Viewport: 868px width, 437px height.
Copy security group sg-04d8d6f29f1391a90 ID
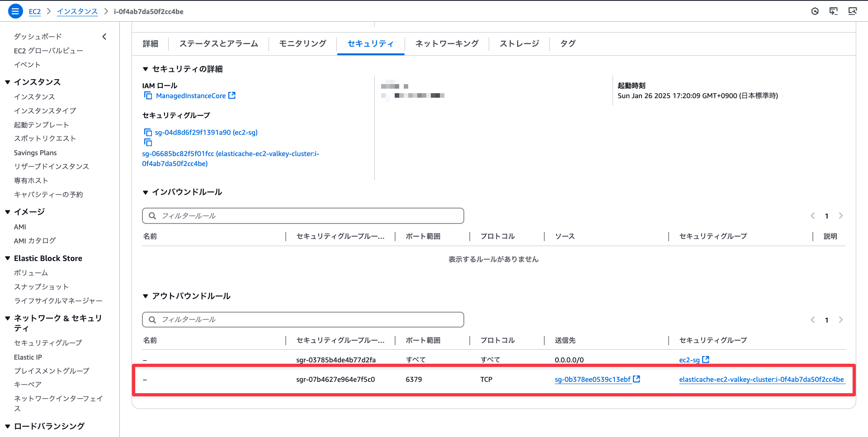(148, 132)
